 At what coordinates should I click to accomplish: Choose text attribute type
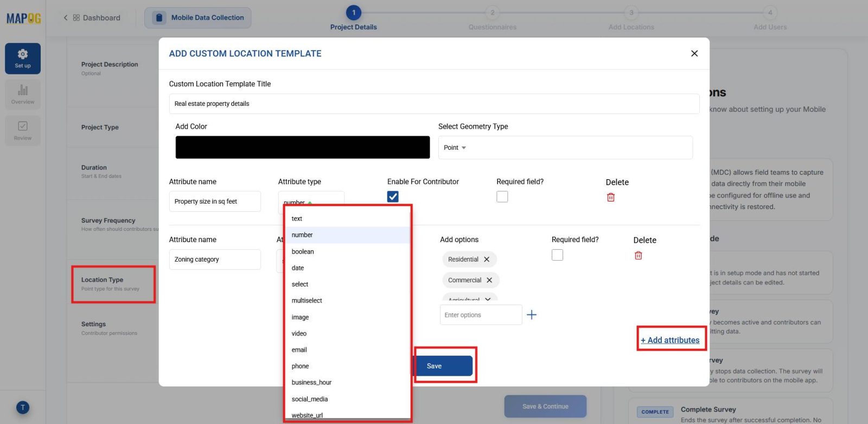point(347,219)
